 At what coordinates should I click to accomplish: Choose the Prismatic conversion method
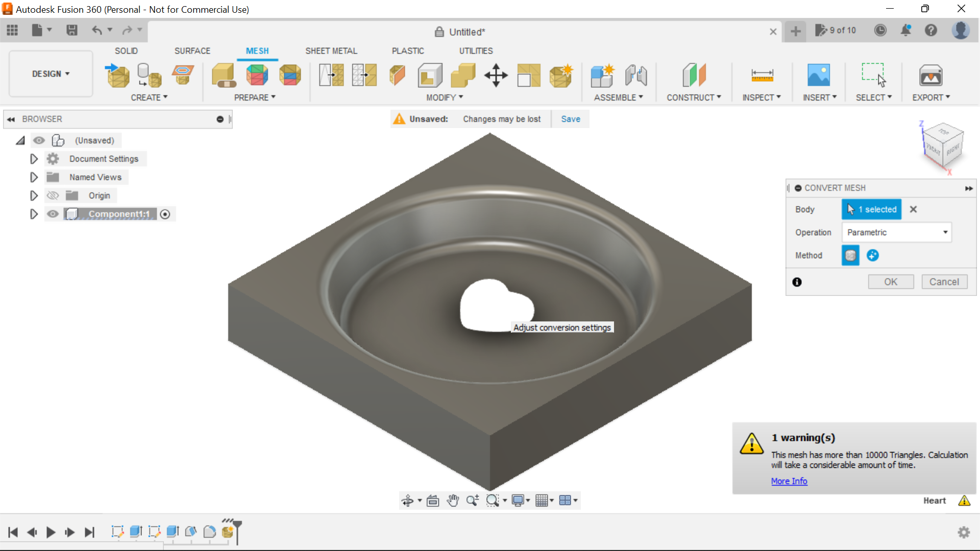873,255
